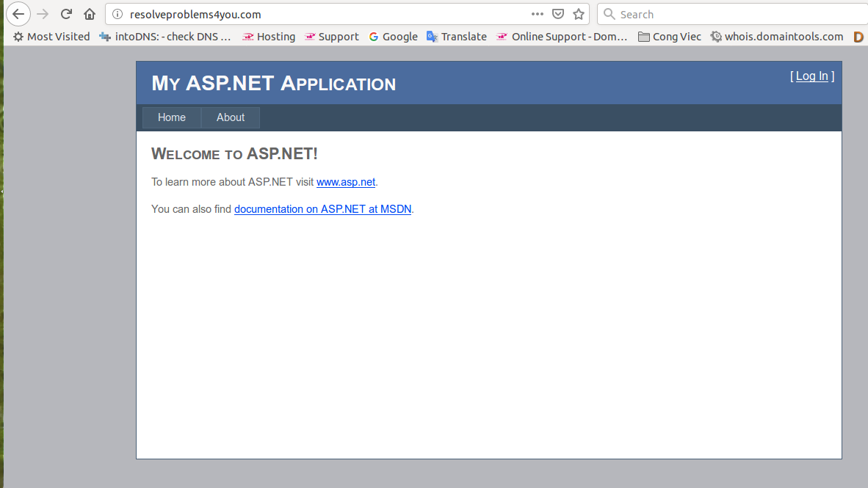This screenshot has width=868, height=488.
Task: Select the Home menu tab
Action: (172, 117)
